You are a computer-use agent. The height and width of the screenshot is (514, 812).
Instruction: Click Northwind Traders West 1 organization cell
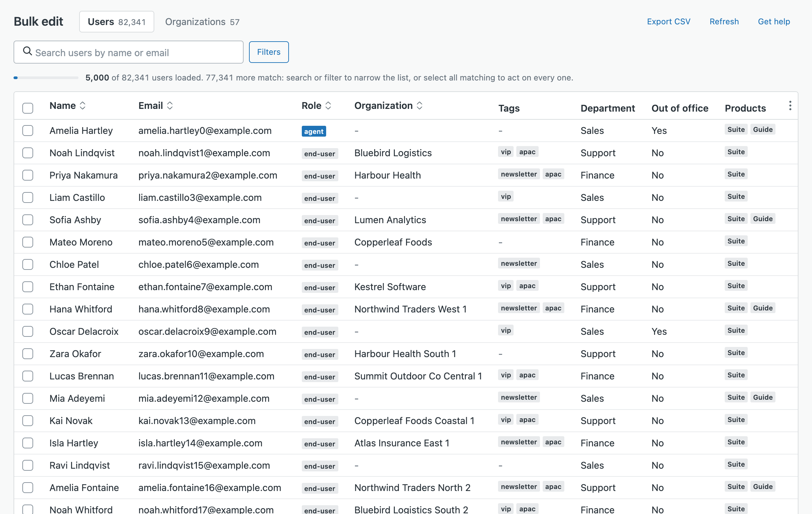[x=410, y=309]
